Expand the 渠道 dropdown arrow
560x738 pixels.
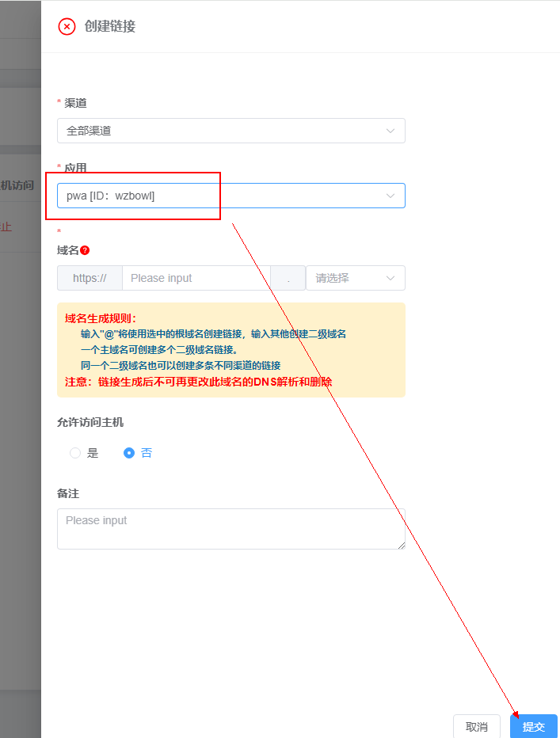(390, 131)
